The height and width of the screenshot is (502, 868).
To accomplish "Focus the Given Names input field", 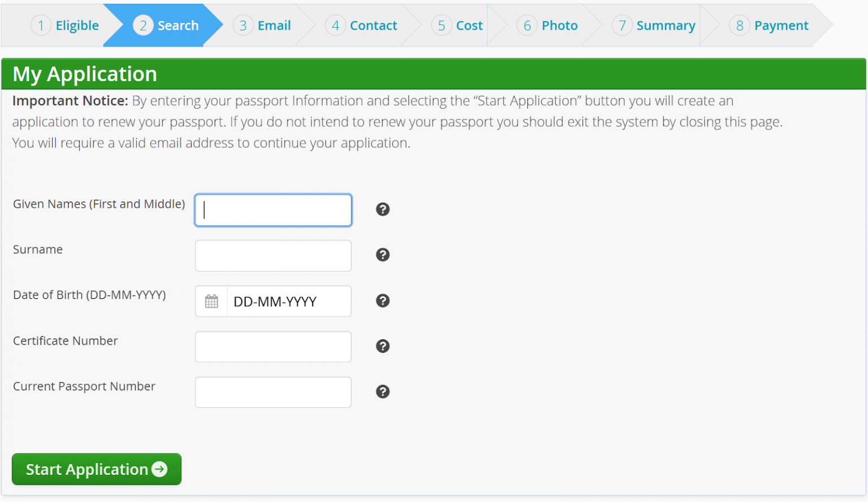I will [274, 211].
